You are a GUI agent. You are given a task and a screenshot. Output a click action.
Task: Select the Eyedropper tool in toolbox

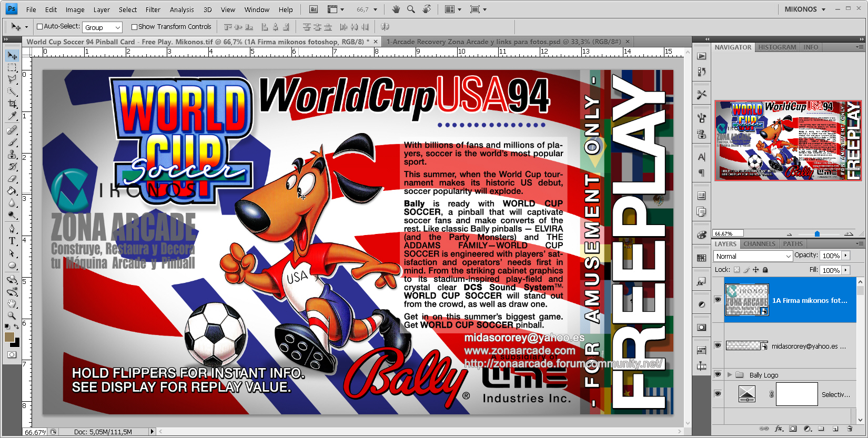coord(12,116)
